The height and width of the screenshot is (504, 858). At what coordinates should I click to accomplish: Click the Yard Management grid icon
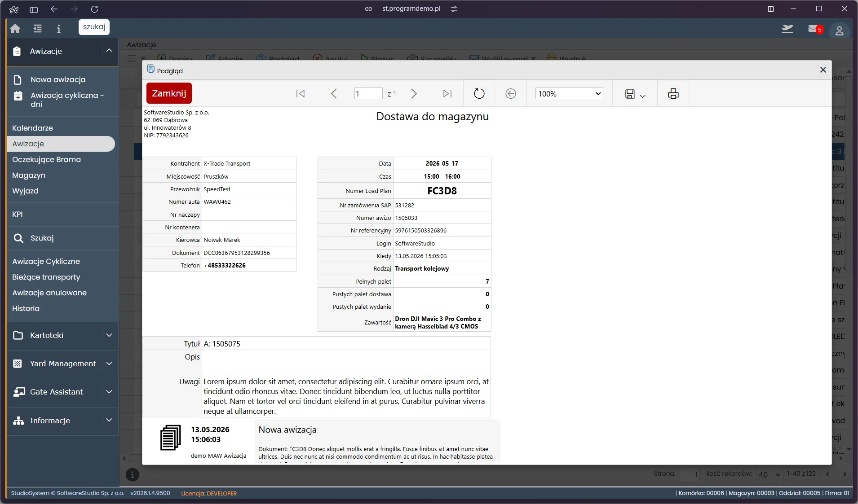click(18, 364)
